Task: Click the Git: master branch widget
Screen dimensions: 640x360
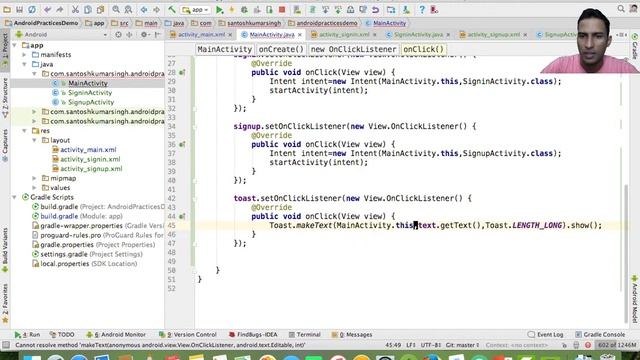Action: (x=462, y=345)
